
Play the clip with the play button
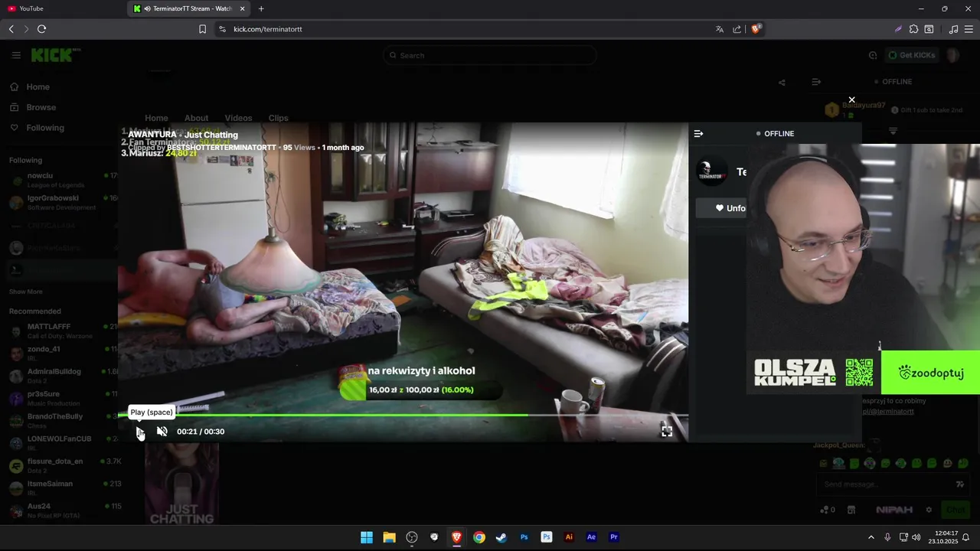[x=140, y=432]
